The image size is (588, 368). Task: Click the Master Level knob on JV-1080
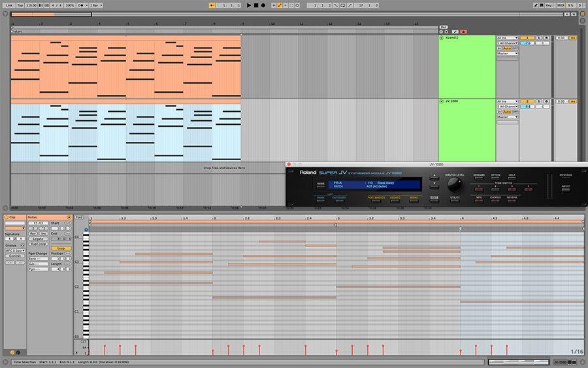tap(455, 184)
